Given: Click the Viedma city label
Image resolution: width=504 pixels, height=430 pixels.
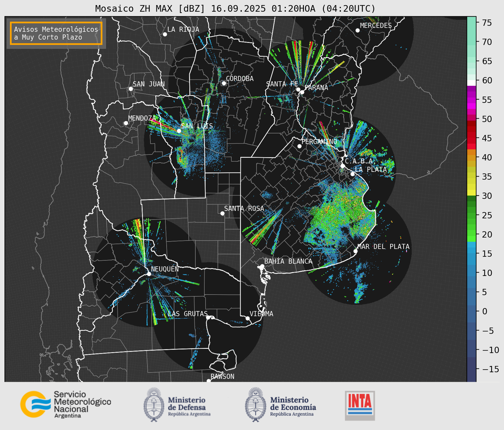Looking at the screenshot, I should point(261,314).
